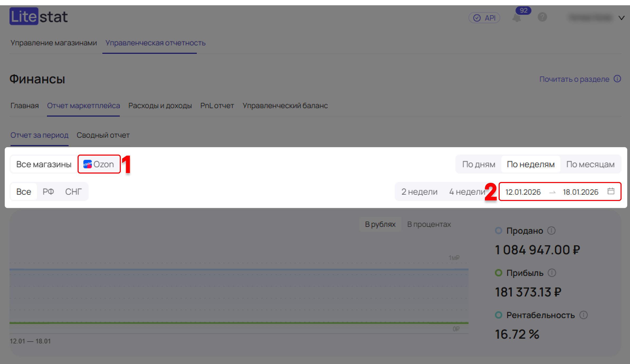The image size is (630, 364).
Task: Expand the user account dropdown chevron
Action: (x=622, y=18)
